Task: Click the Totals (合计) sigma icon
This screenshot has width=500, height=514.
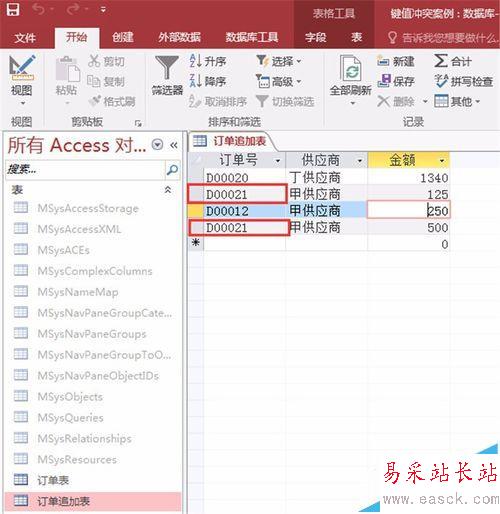Action: click(441, 61)
